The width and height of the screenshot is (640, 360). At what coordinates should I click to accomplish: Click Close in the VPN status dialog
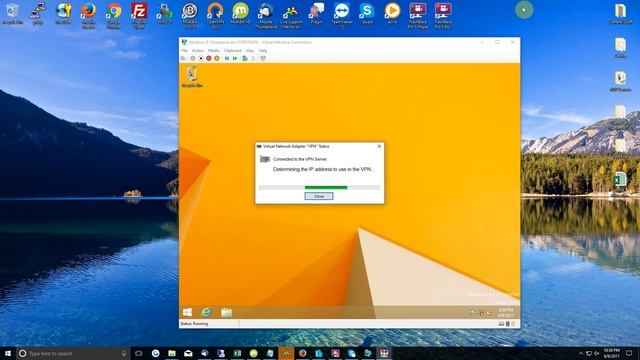click(319, 196)
